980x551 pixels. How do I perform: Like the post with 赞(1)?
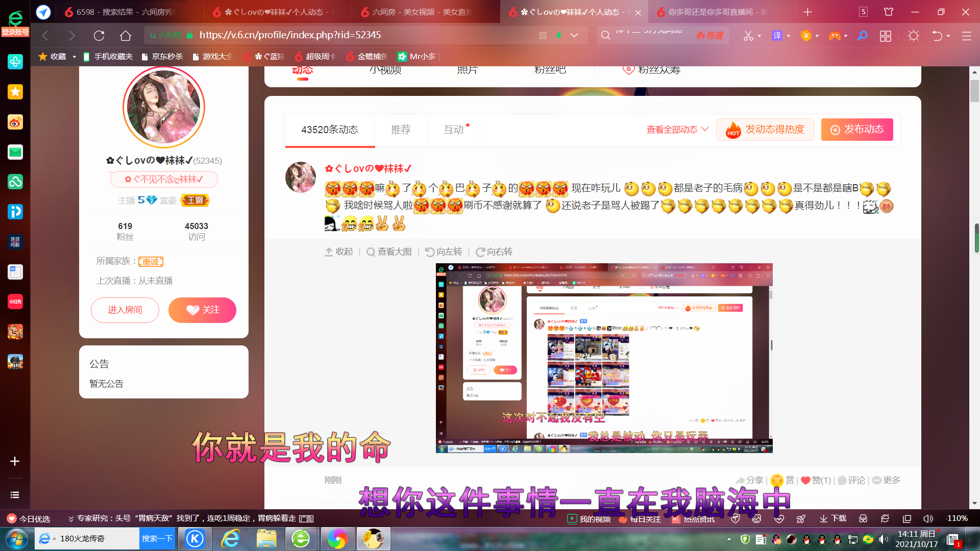click(x=816, y=480)
